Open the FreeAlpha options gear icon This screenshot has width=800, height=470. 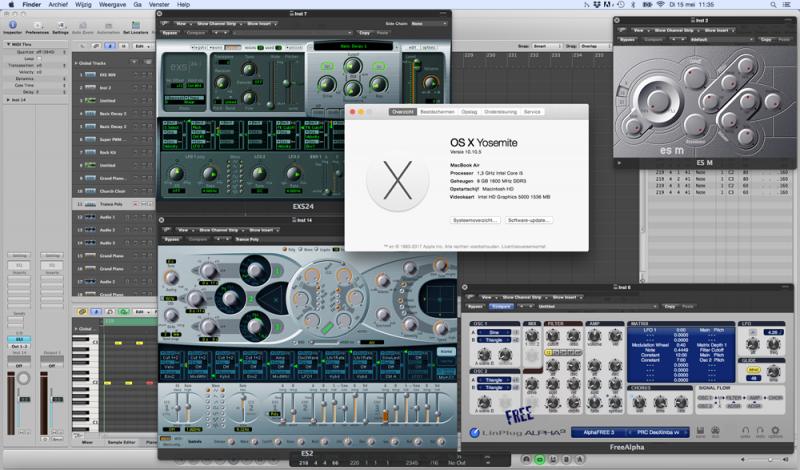(775, 431)
